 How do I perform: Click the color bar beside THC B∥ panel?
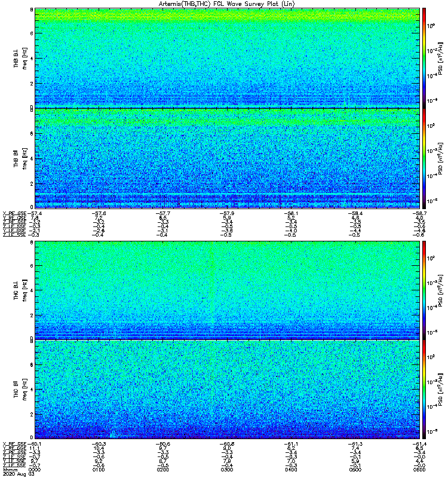424,390
